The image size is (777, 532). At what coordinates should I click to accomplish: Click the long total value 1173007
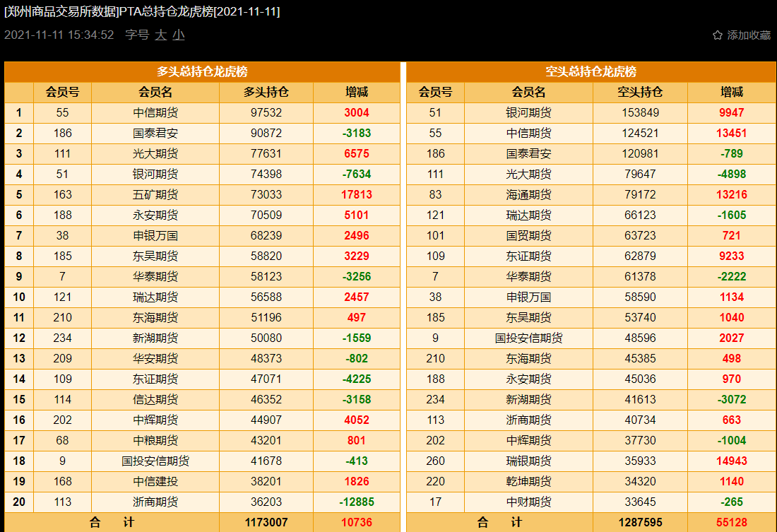(266, 523)
